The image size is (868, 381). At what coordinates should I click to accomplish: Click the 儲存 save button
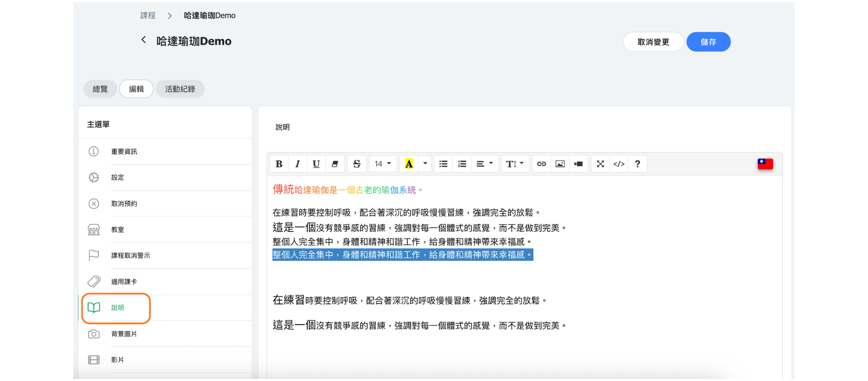(x=708, y=42)
